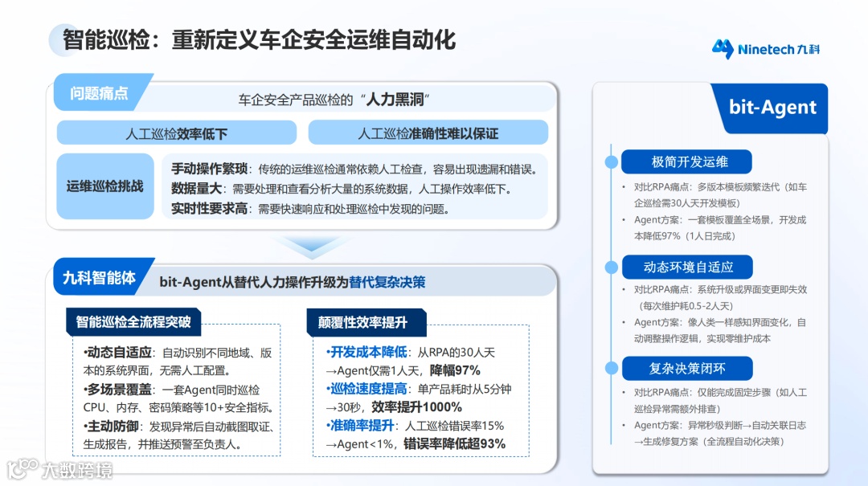The width and height of the screenshot is (868, 486).
Task: Click the Ninetech 九科 logo
Action: click(x=766, y=49)
